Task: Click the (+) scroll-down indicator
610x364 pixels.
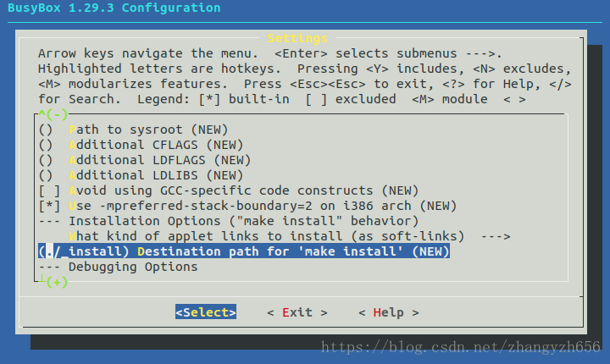Action: point(57,282)
